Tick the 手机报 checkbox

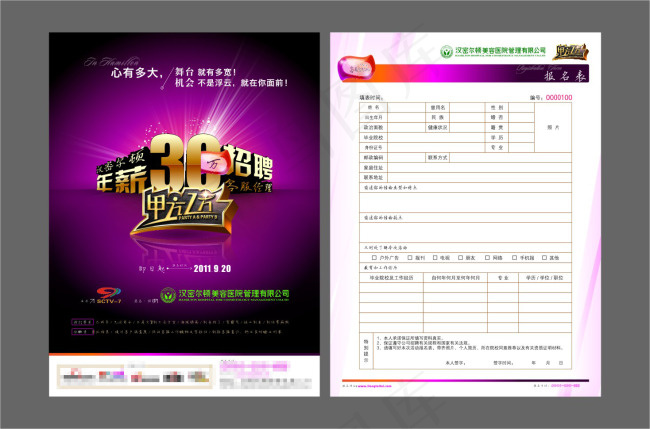pos(514,258)
